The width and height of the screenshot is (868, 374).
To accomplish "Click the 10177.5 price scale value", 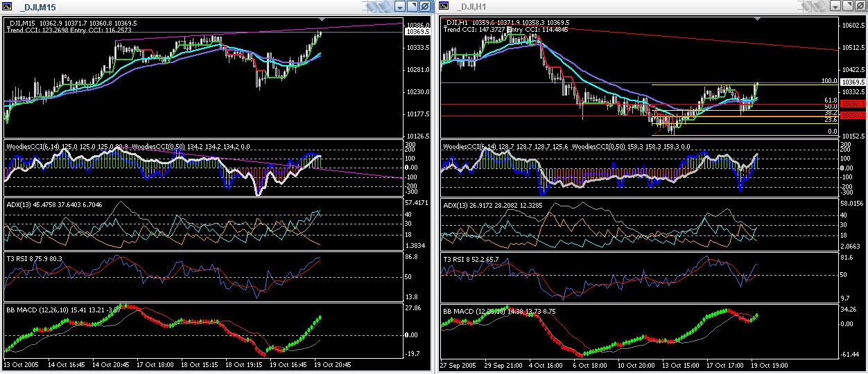I will click(417, 114).
